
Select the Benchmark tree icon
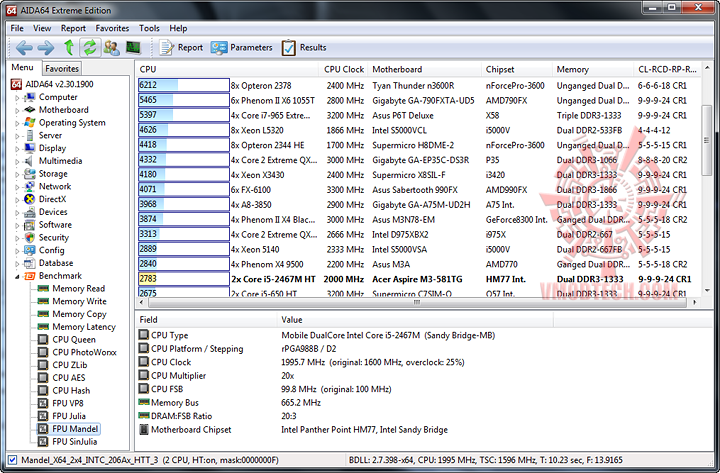[29, 276]
